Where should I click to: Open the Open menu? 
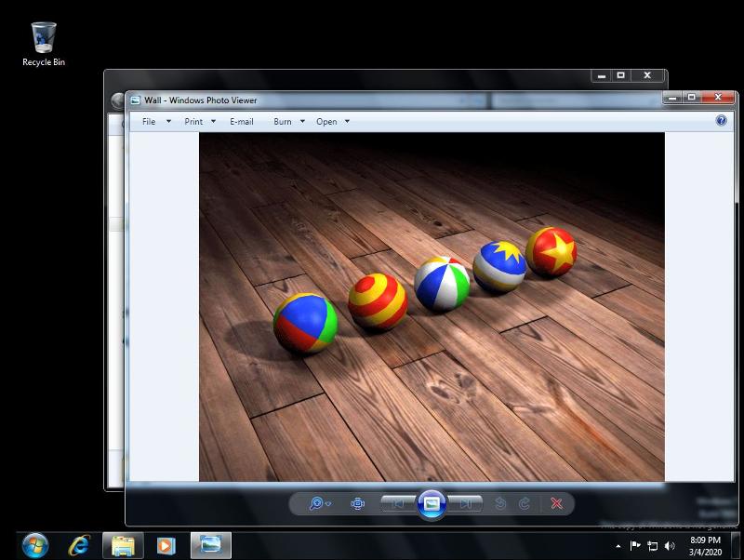click(326, 122)
